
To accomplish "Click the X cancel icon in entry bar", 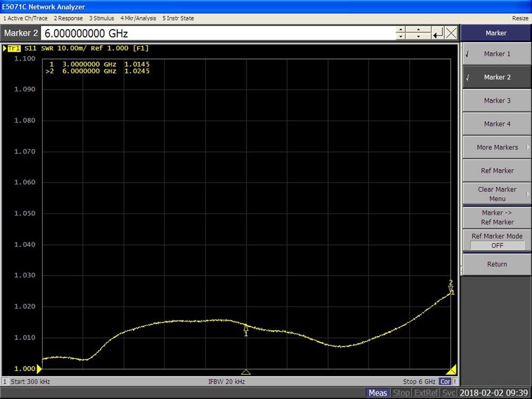I will click(451, 33).
